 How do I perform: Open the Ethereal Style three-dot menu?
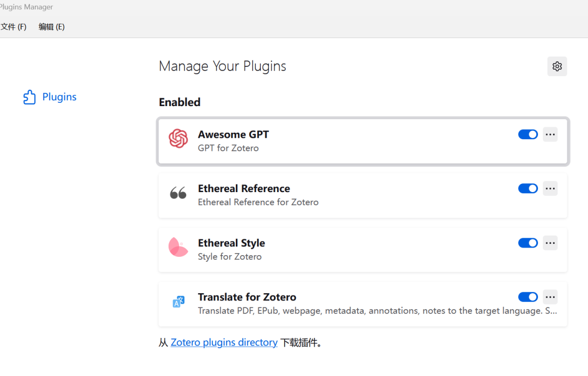click(550, 243)
